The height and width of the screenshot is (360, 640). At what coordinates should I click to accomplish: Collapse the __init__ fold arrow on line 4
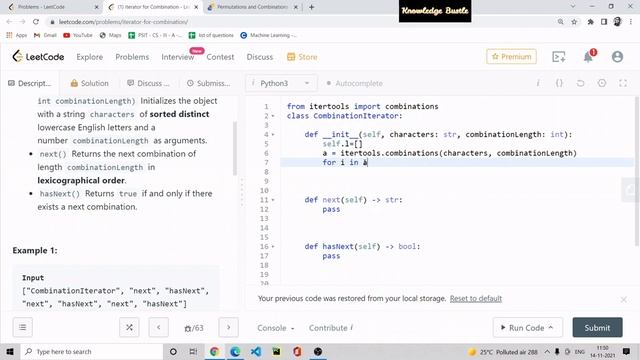click(273, 134)
